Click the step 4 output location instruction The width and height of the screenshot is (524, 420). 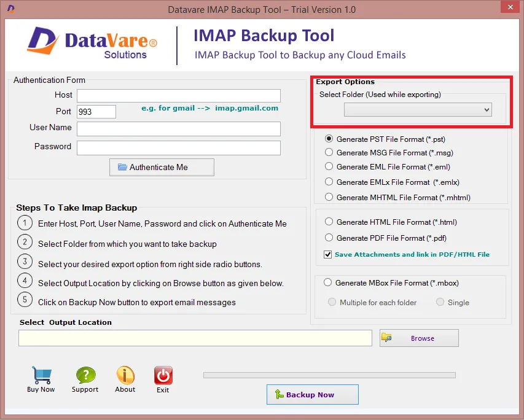tap(161, 283)
